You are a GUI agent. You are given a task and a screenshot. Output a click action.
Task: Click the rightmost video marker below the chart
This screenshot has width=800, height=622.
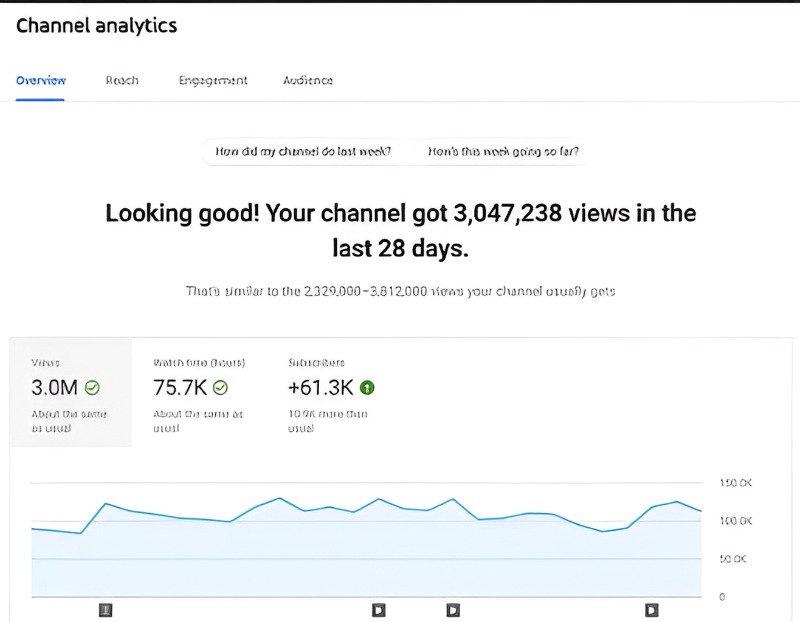651,609
